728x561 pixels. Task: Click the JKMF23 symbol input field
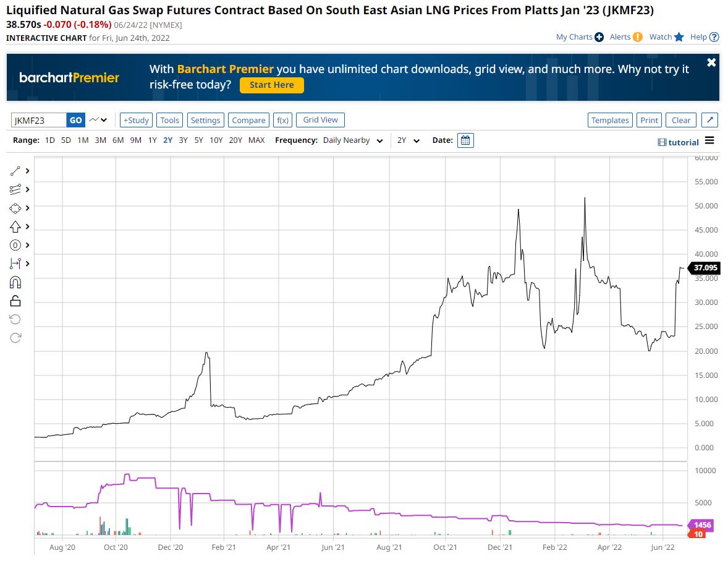(39, 120)
